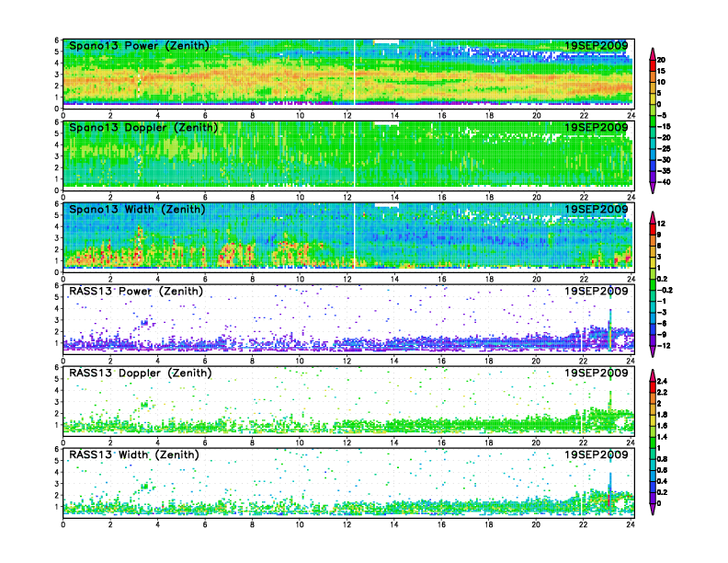Click the '20' label on the top colorbar
The width and height of the screenshot is (728, 563).
coord(661,60)
